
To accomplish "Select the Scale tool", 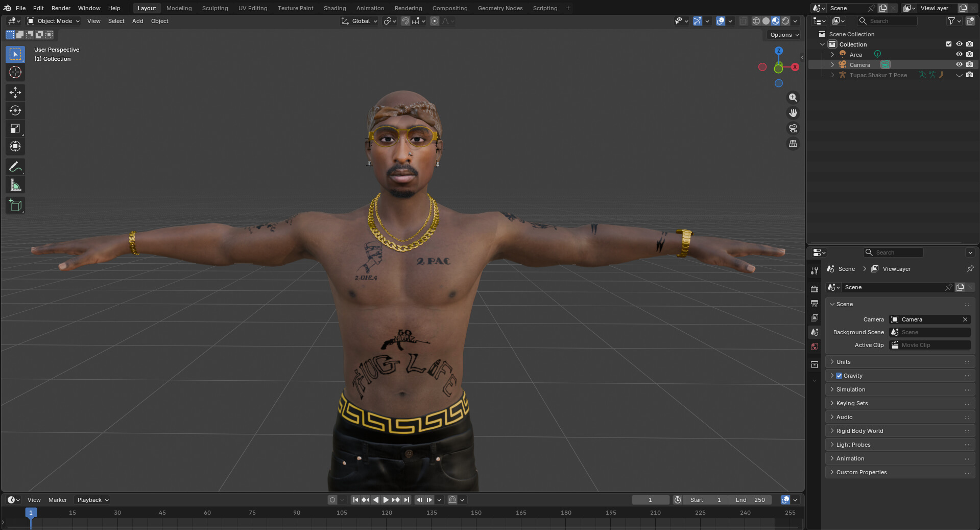I will click(15, 128).
